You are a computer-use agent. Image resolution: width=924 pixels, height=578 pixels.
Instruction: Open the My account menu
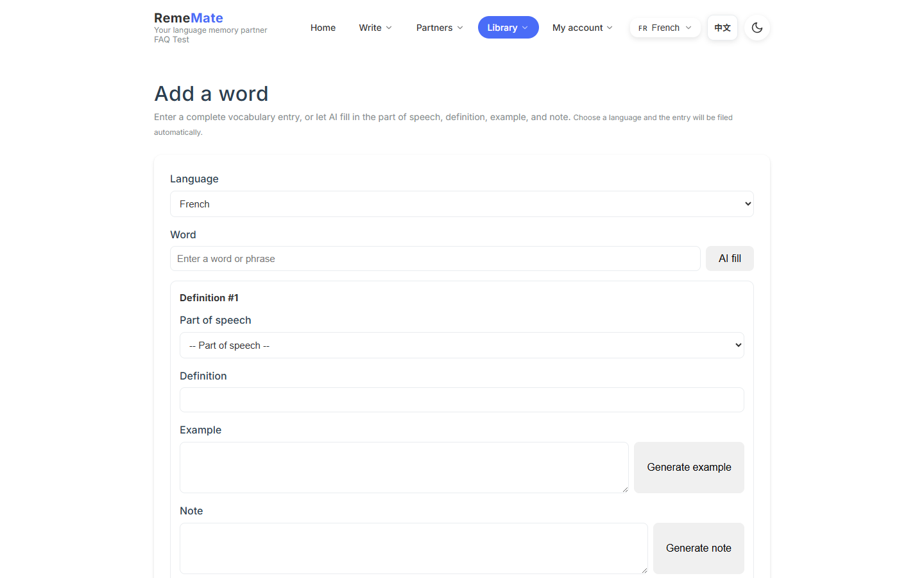tap(583, 28)
